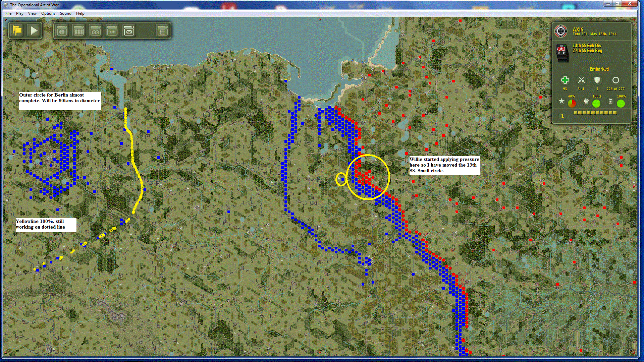Click the star proficiency icon
Viewport: 644px width, 362px height.
tap(561, 101)
